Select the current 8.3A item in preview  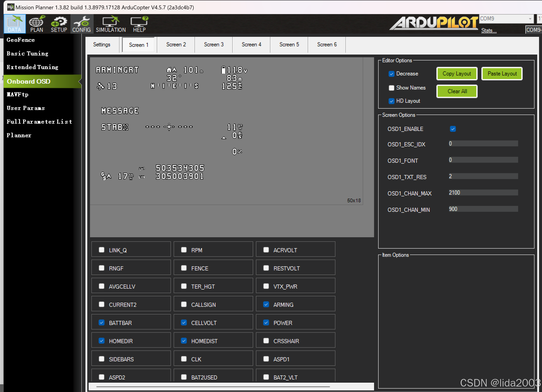tap(234, 78)
